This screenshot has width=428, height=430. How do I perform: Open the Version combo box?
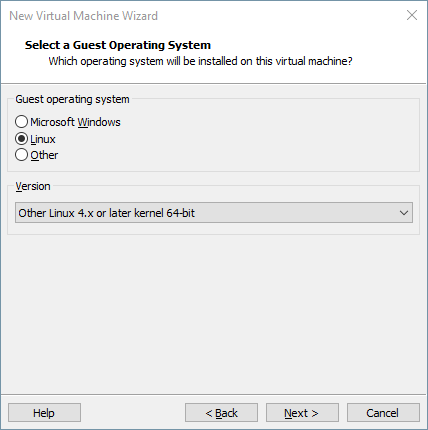214,213
